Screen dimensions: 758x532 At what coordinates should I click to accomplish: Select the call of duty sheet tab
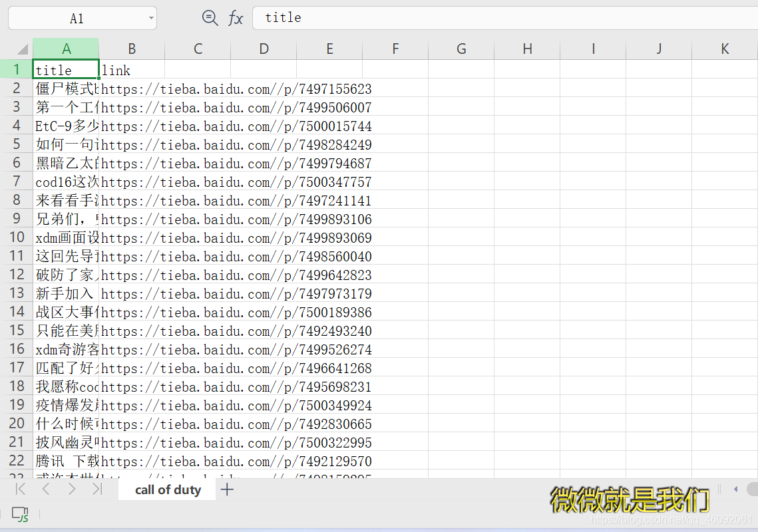tap(168, 489)
